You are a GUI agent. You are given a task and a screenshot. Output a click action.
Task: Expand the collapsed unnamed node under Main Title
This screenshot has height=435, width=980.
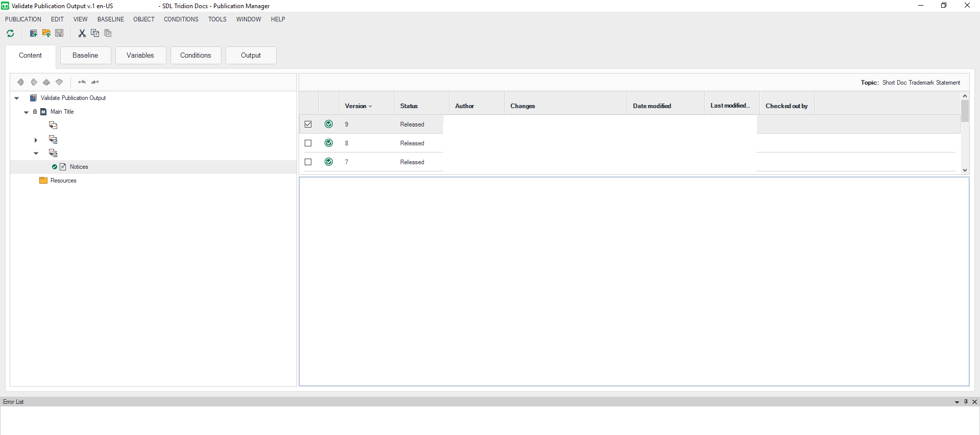point(36,140)
